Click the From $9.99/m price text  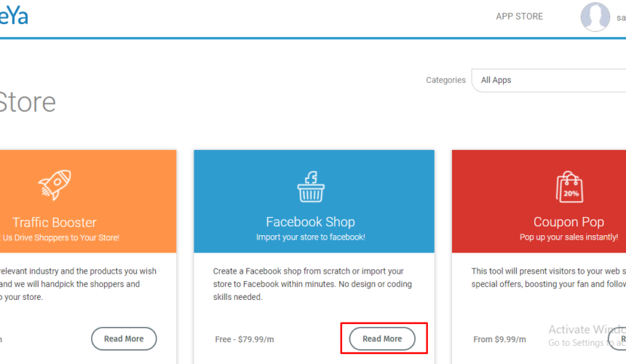pos(499,339)
